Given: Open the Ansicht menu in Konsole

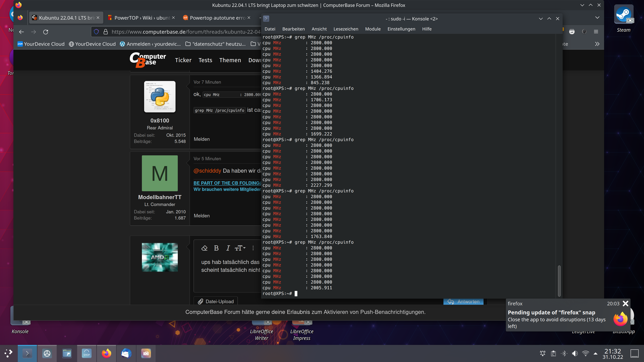Looking at the screenshot, I should [319, 29].
